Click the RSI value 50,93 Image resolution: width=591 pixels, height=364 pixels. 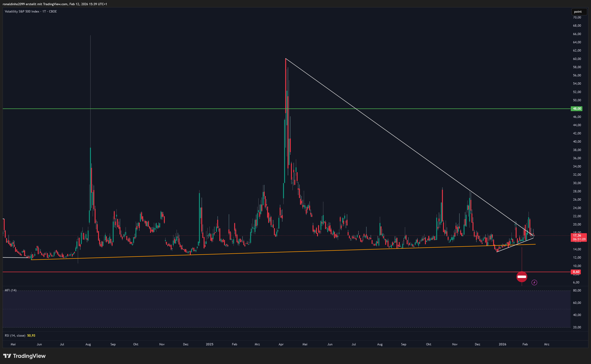click(31, 335)
